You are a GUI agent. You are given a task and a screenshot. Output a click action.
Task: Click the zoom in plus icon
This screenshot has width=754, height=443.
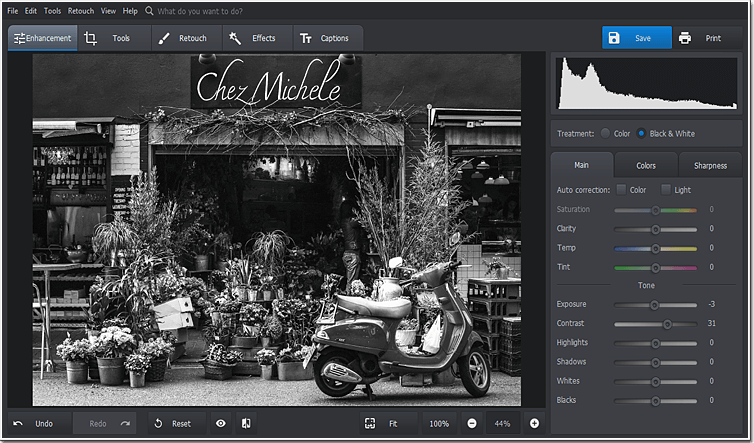click(x=534, y=423)
